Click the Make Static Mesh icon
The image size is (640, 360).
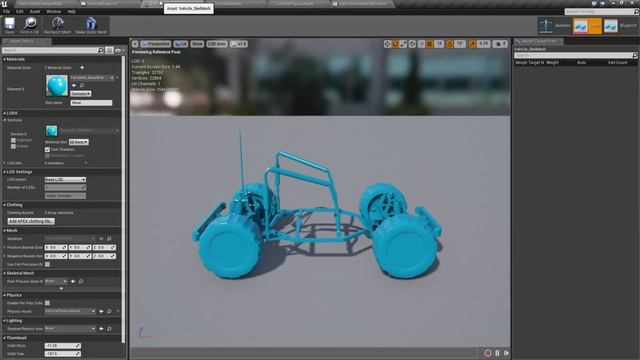click(x=91, y=24)
